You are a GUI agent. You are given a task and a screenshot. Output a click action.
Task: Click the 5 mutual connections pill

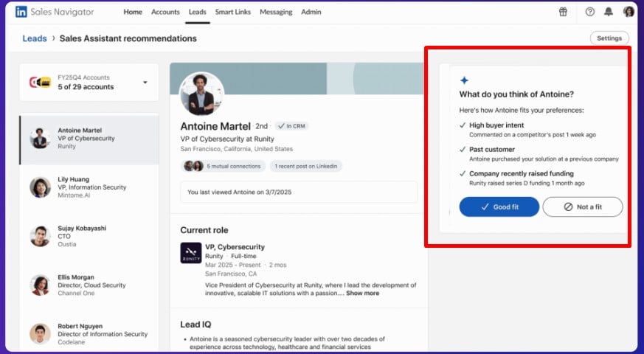(x=223, y=166)
